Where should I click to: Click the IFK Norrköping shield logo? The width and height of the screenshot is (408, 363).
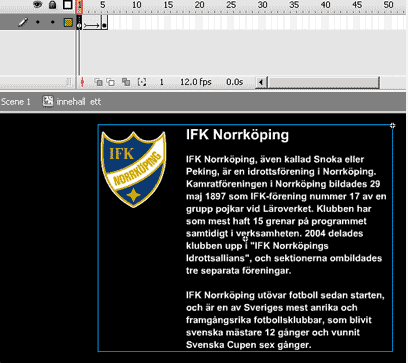[133, 169]
